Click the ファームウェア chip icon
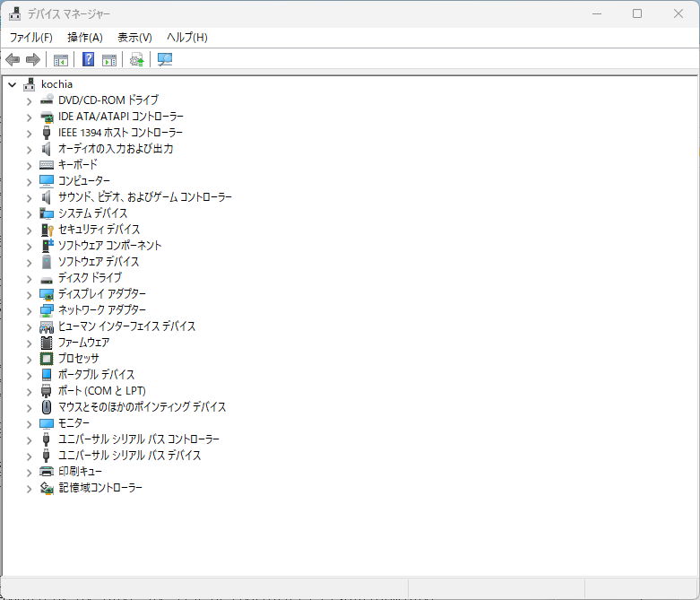 47,343
